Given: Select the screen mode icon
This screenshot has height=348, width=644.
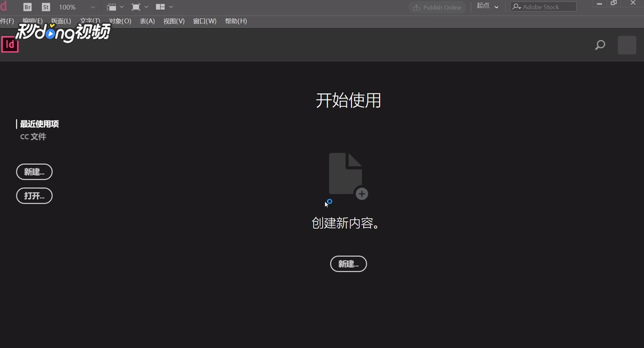Looking at the screenshot, I should 135,7.
